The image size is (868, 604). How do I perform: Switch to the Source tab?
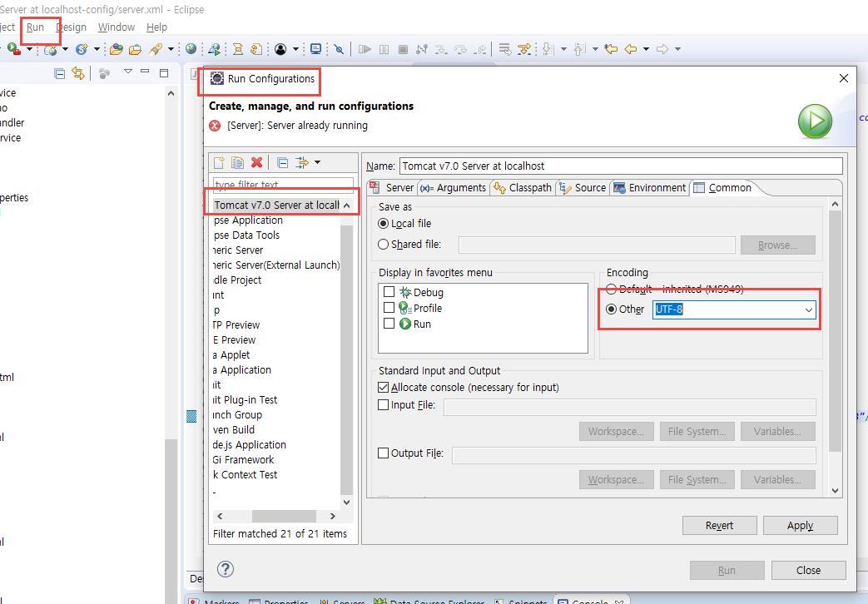coord(583,188)
